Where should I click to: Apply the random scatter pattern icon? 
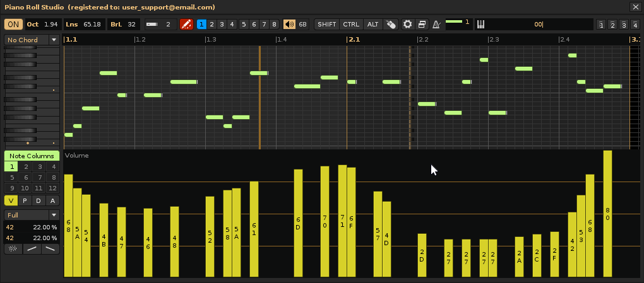11,249
